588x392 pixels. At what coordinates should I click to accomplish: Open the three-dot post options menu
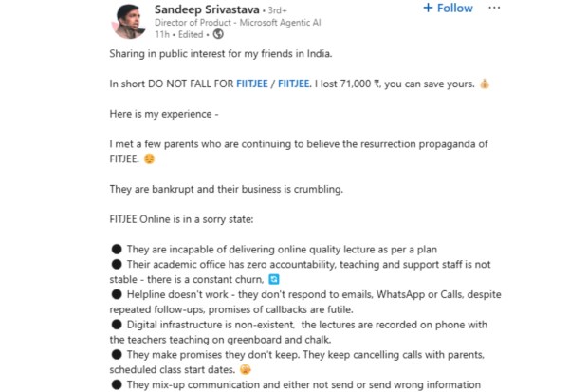pos(493,9)
